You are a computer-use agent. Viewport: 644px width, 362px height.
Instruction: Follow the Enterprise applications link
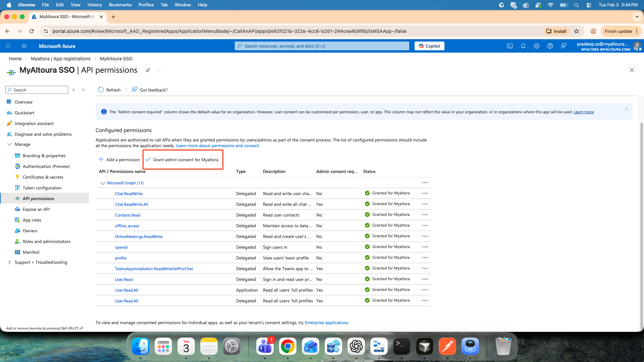(326, 322)
